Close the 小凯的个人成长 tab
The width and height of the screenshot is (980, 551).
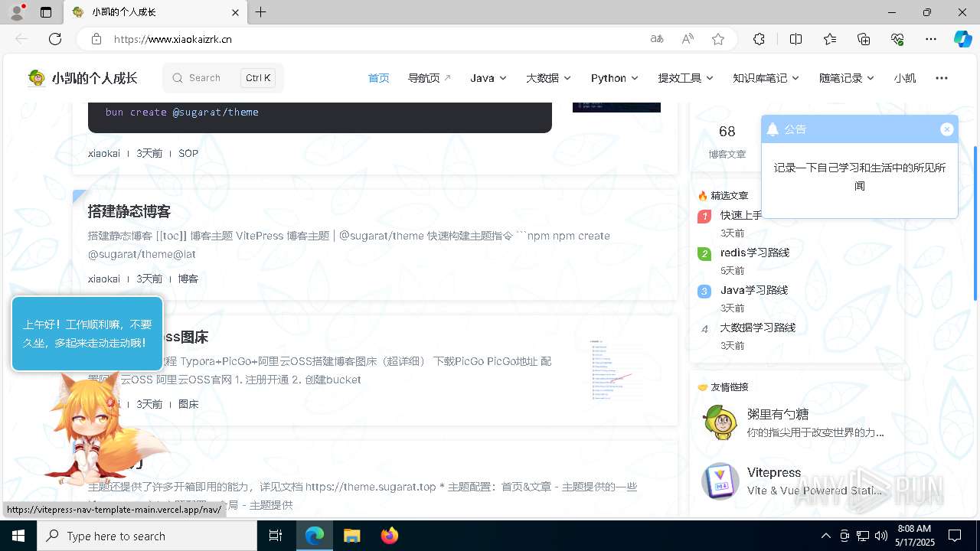coord(236,12)
